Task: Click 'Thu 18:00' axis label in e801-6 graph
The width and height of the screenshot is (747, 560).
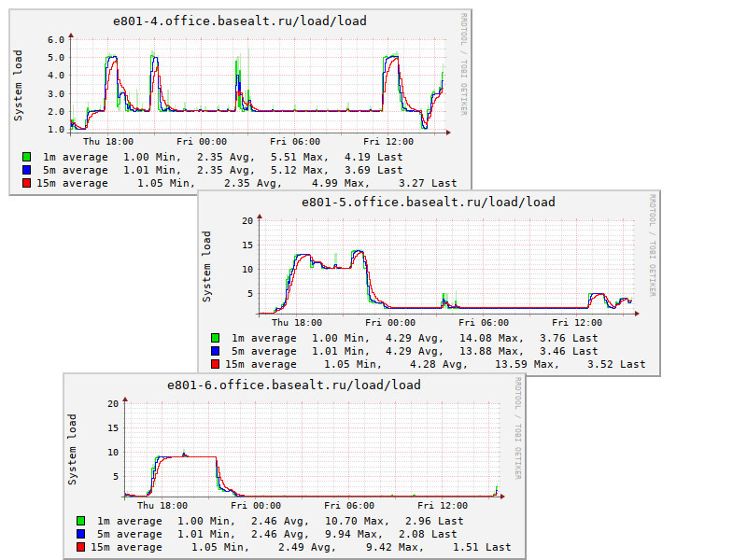Action: [162, 505]
